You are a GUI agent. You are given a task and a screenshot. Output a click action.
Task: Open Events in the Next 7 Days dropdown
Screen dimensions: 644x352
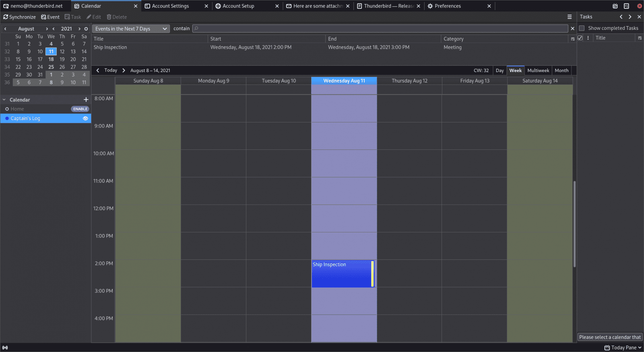pos(131,29)
